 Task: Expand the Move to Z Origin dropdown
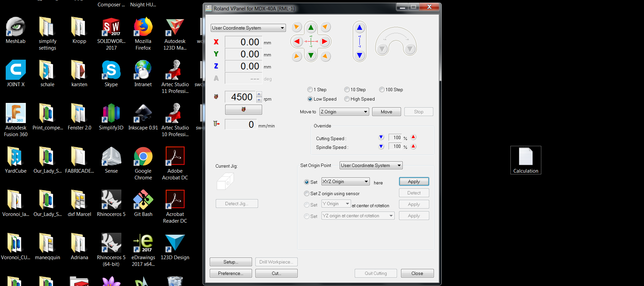pos(344,112)
